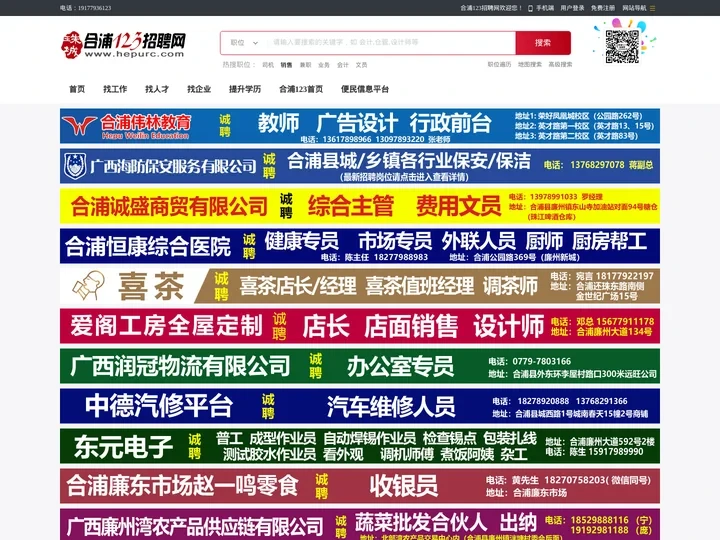Open the 中德汽修平台 banner

360,406
